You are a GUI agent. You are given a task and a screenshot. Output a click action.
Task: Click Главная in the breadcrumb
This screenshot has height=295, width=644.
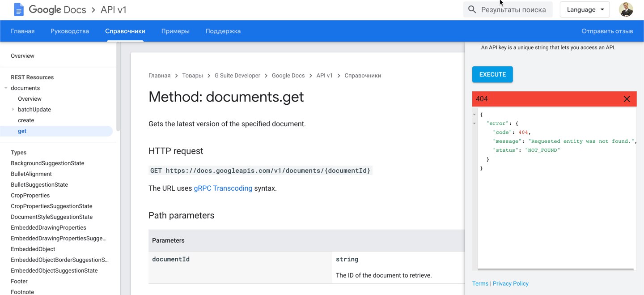[159, 76]
